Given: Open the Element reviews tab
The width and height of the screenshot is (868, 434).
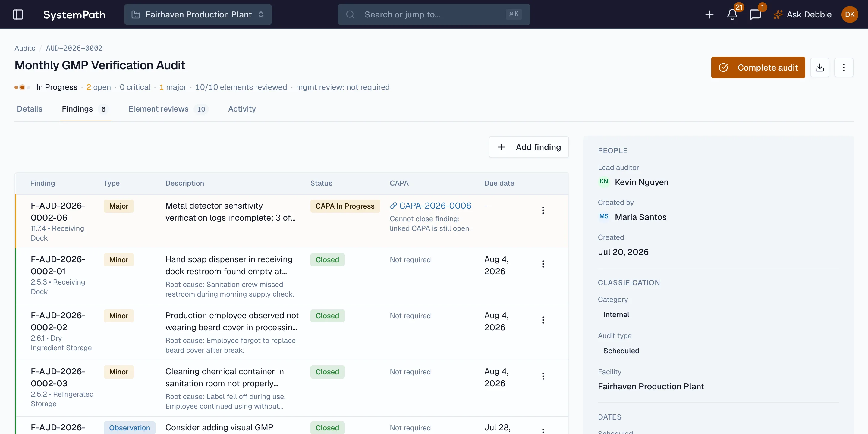Looking at the screenshot, I should [x=168, y=109].
